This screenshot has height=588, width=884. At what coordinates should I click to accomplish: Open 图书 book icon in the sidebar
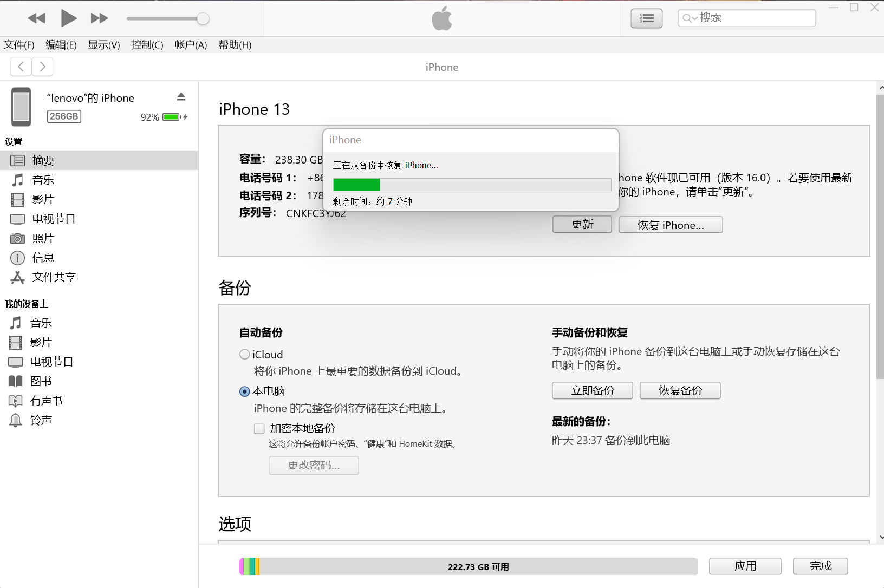click(16, 382)
